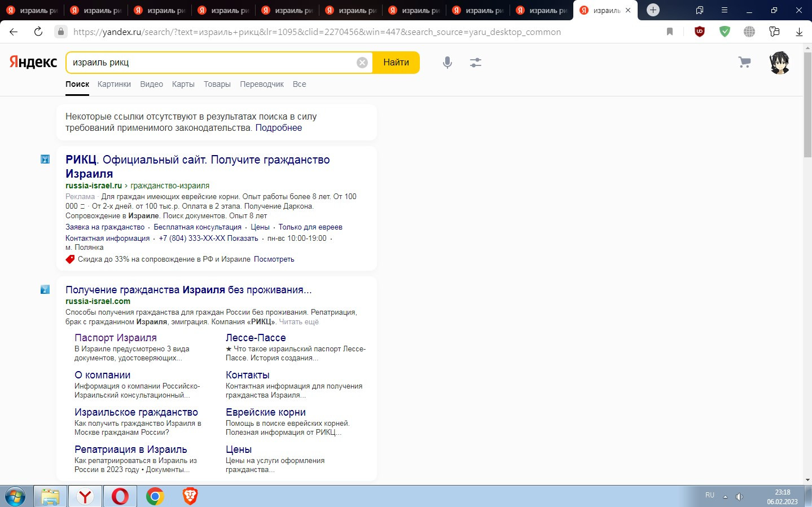812x507 pixels.
Task: Open the browser downloads panel
Action: click(x=799, y=32)
